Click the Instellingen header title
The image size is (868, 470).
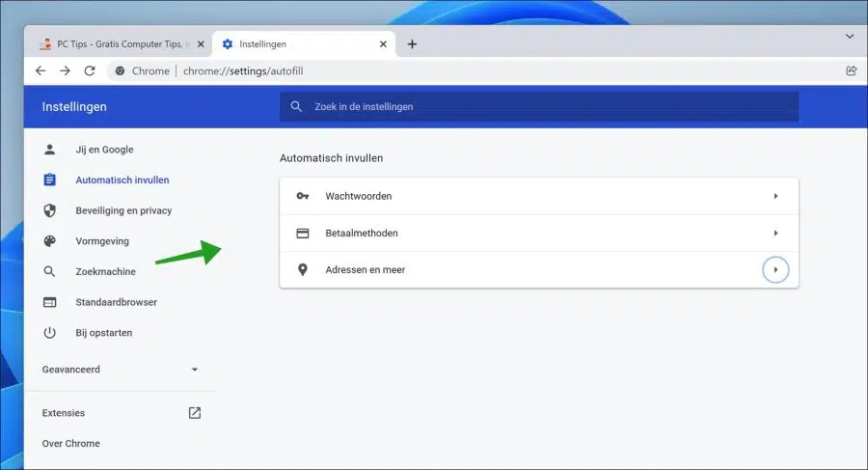click(74, 107)
